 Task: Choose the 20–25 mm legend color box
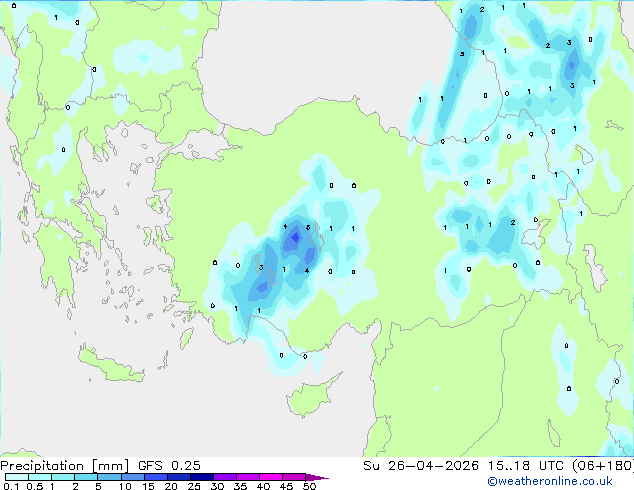[x=179, y=477]
